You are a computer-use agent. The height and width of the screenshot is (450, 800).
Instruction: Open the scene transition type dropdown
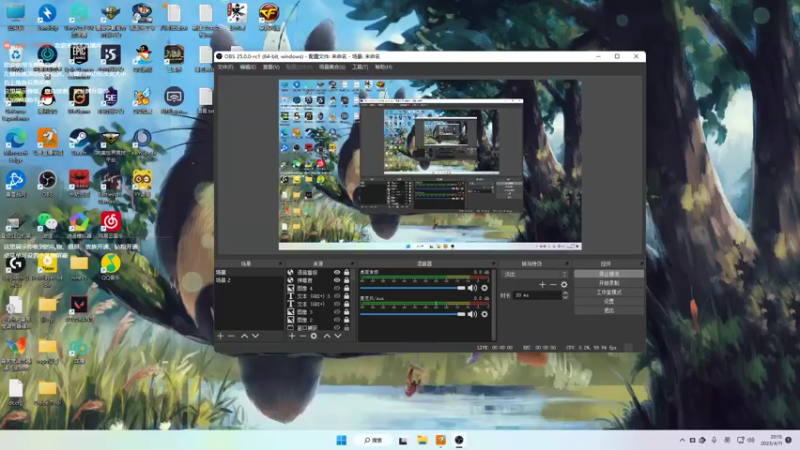(x=534, y=274)
